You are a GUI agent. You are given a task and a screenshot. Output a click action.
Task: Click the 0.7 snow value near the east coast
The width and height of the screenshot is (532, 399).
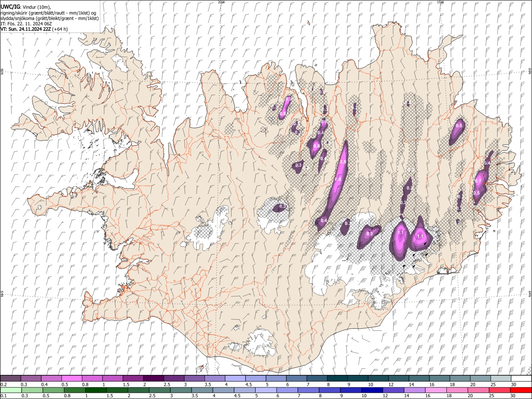(x=478, y=181)
